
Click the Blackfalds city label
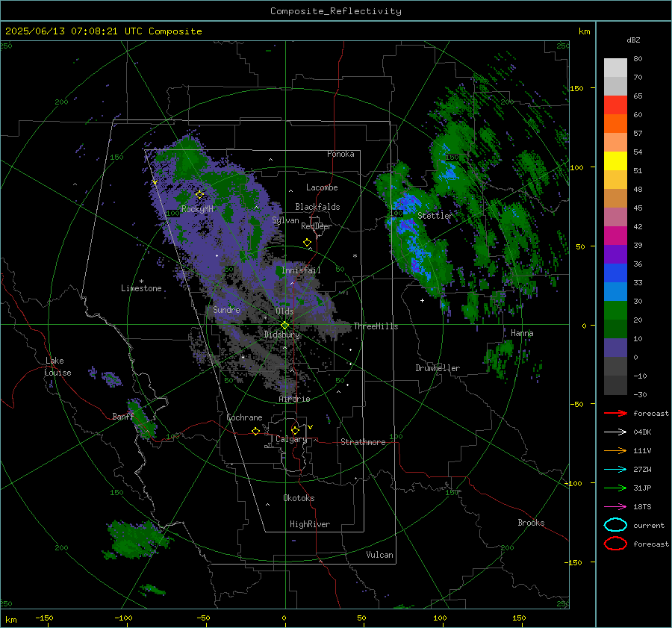(x=317, y=207)
